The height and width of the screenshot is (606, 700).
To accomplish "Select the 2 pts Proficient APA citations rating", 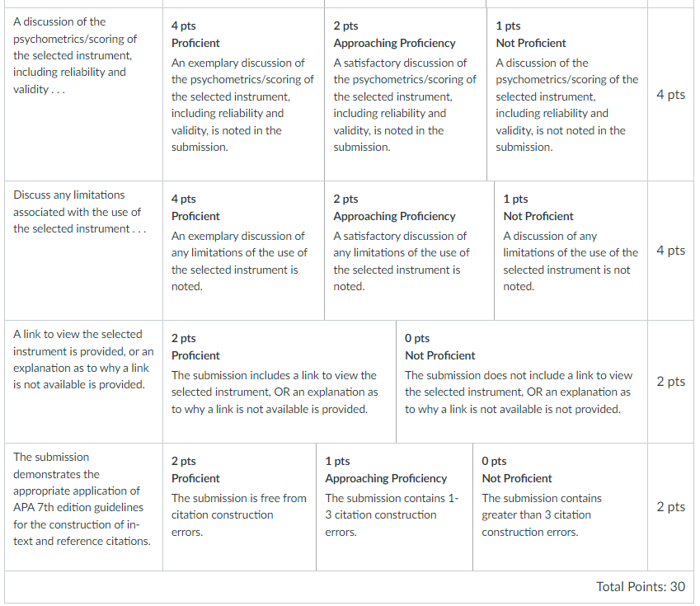I will 239,507.
